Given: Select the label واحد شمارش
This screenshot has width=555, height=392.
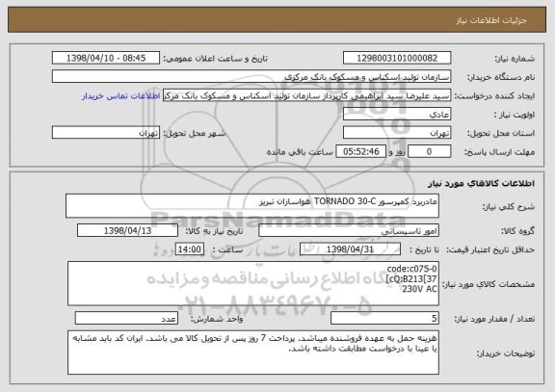Looking at the screenshot, I should 217,319.
